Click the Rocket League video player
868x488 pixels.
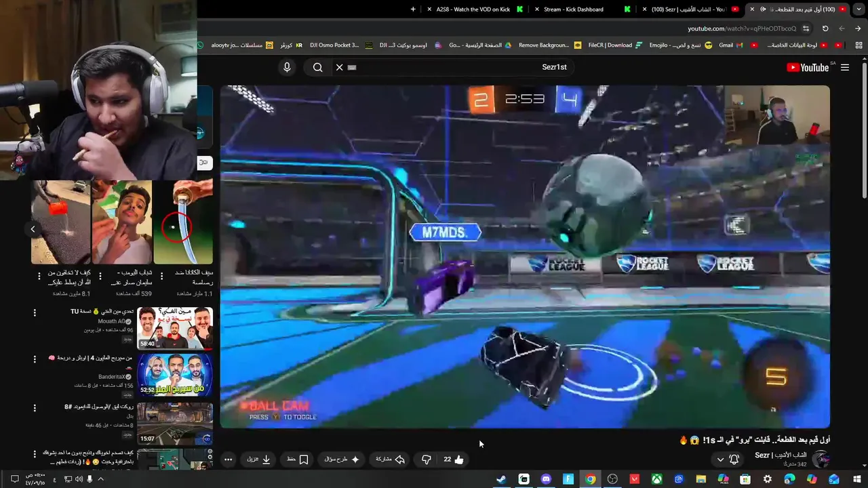pos(525,257)
